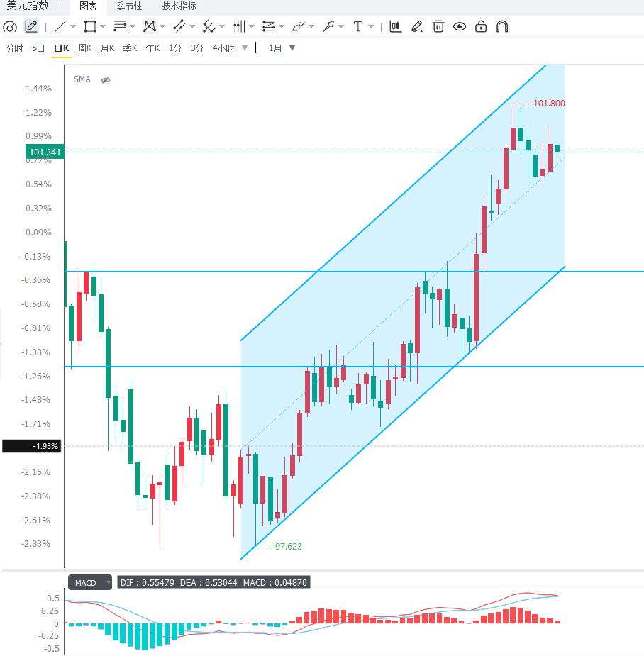Switch to the 季节性 tab
Image resolution: width=644 pixels, height=656 pixels.
(129, 6)
